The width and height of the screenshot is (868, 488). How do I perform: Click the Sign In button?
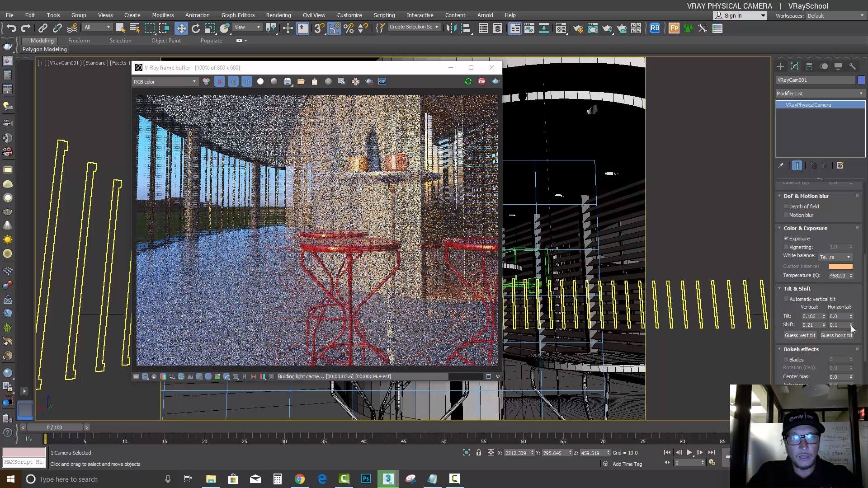(740, 16)
